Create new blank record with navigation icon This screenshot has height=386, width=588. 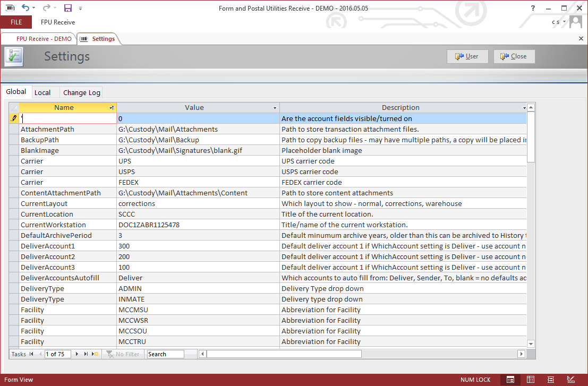tap(96, 354)
